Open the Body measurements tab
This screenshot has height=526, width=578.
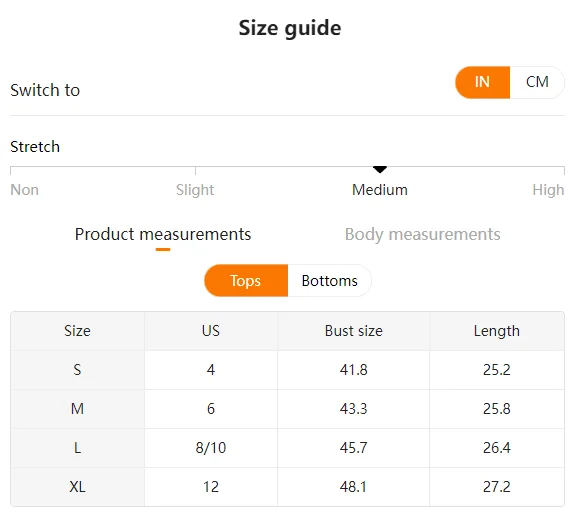(x=422, y=234)
